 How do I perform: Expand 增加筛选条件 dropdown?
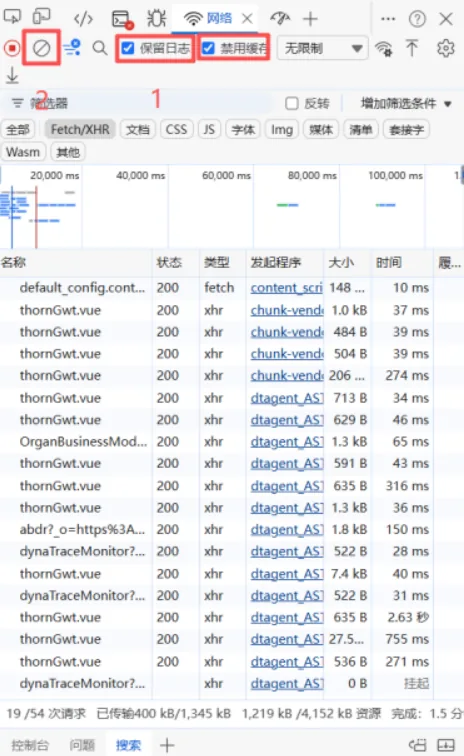point(406,103)
